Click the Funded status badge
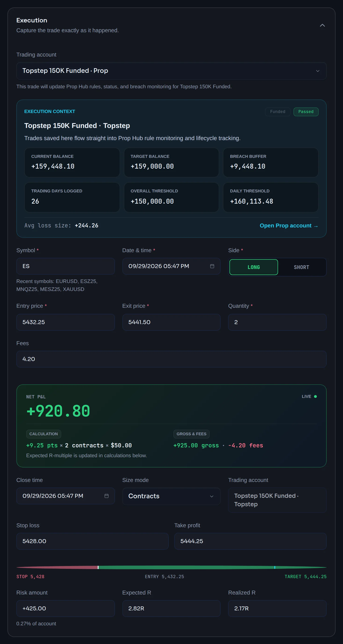This screenshot has height=644, width=343. coord(277,112)
